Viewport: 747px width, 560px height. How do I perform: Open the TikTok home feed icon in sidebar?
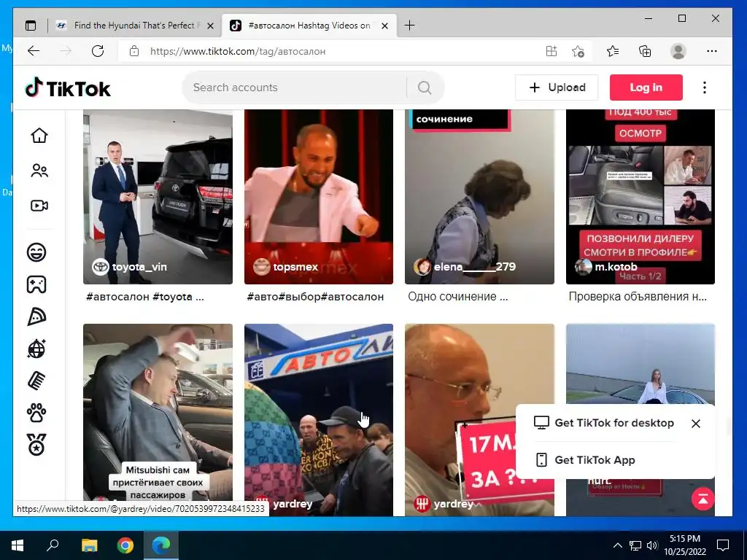pos(39,136)
